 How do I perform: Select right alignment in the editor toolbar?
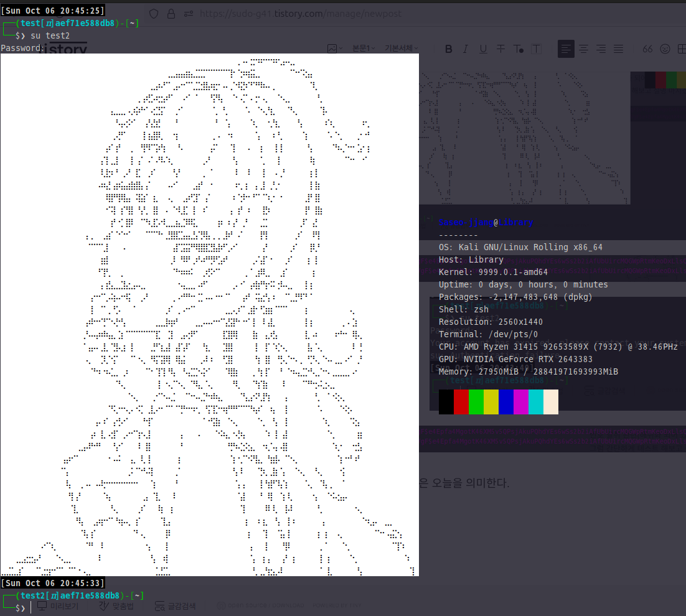point(601,49)
